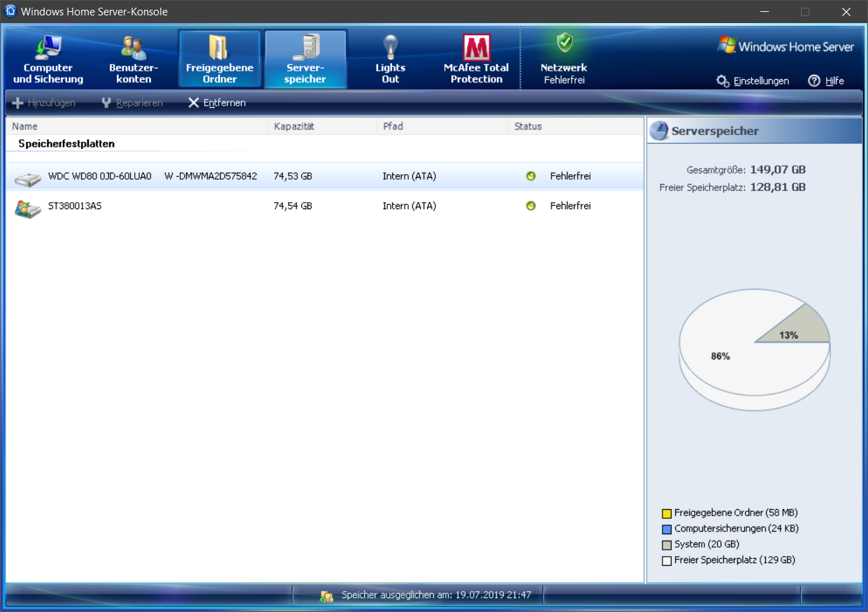Screen dimensions: 868x612
Task: Click the wrench icon beside Reparieren
Action: [x=107, y=103]
